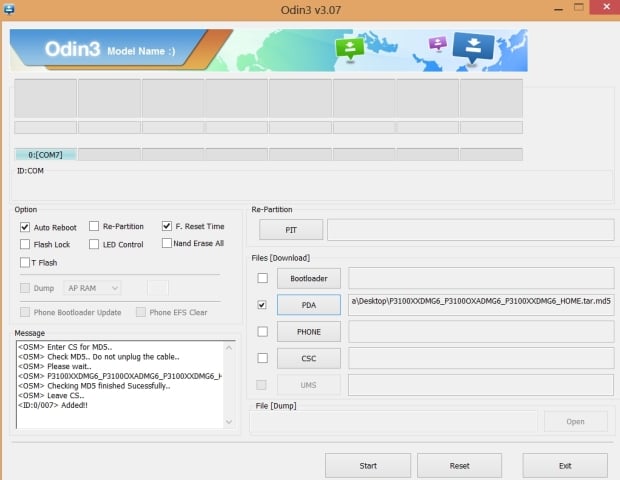This screenshot has width=620, height=480.
Task: Click the PDA file button
Action: pos(309,305)
